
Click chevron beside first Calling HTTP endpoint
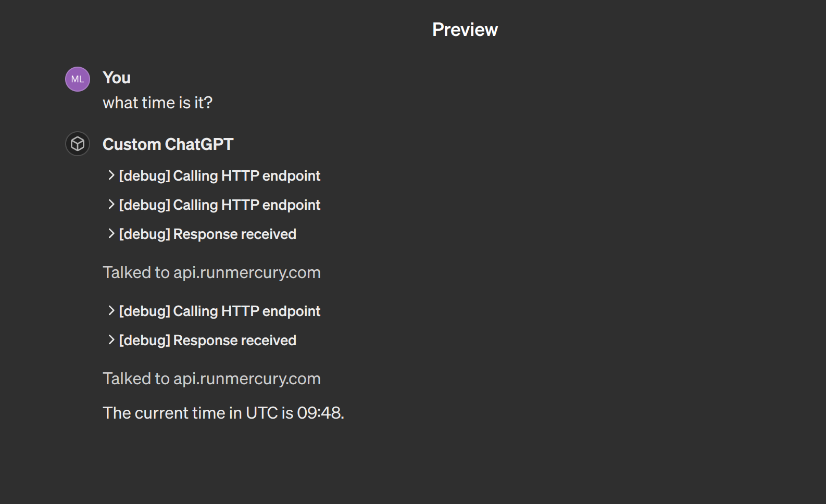(x=111, y=175)
